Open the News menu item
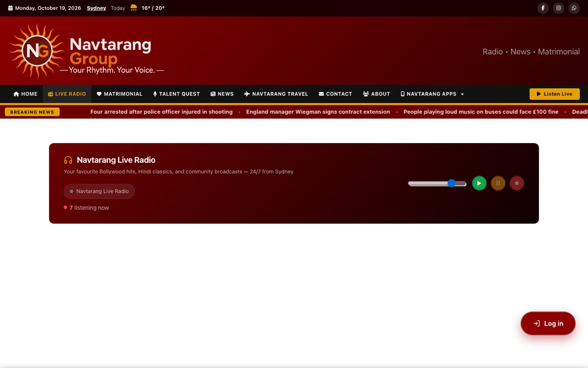 click(x=222, y=94)
